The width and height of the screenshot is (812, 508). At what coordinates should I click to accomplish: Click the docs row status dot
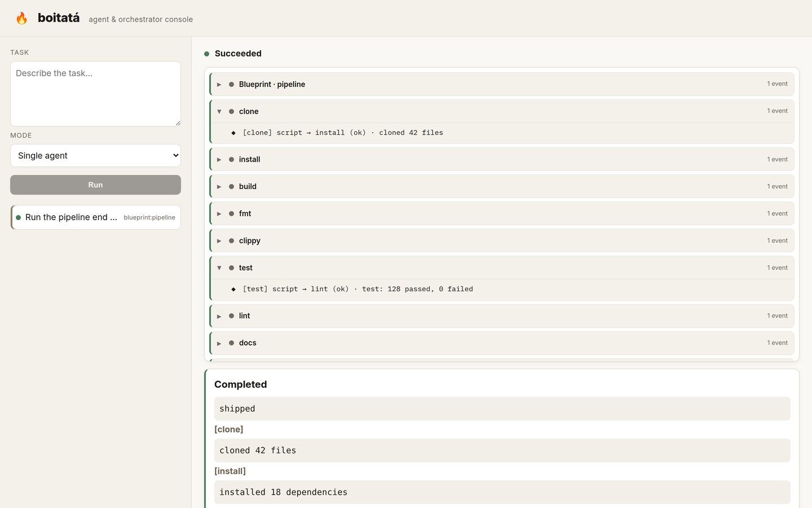tap(231, 343)
